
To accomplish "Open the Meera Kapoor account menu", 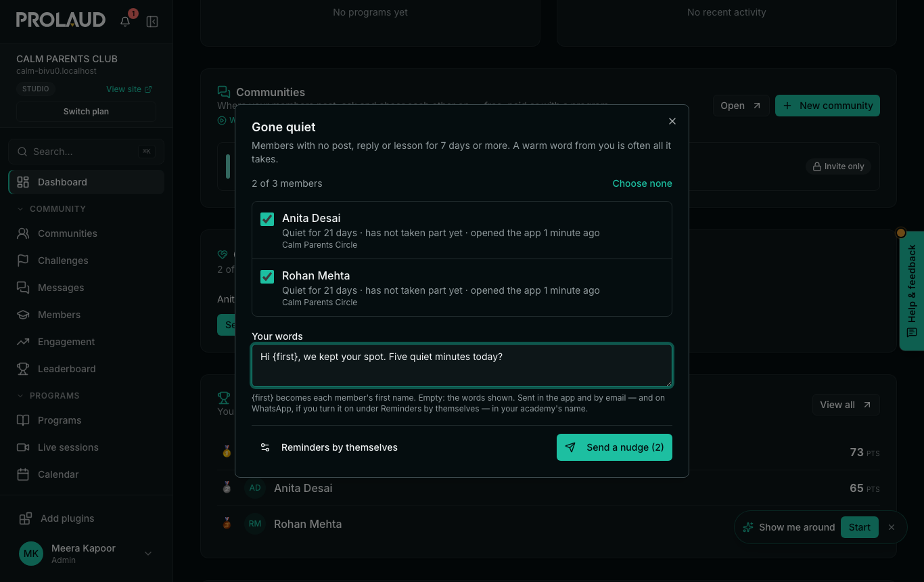I will click(86, 554).
